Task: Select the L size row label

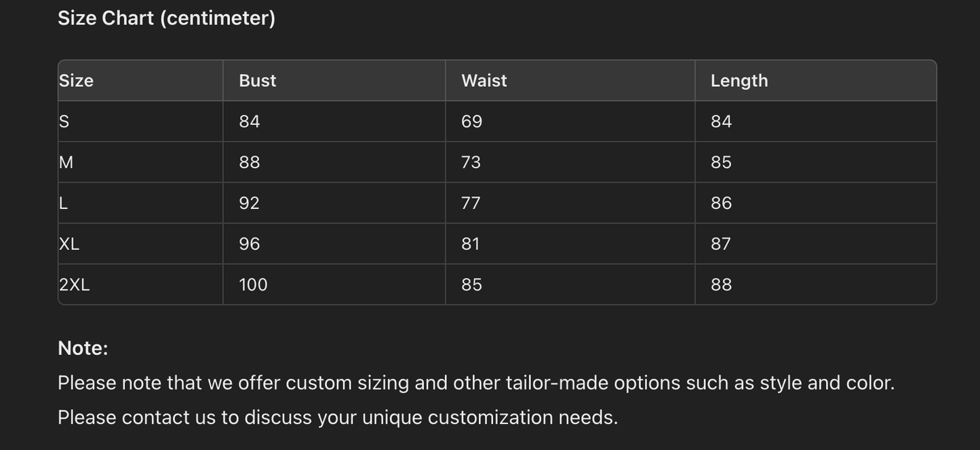Action: coord(64,203)
